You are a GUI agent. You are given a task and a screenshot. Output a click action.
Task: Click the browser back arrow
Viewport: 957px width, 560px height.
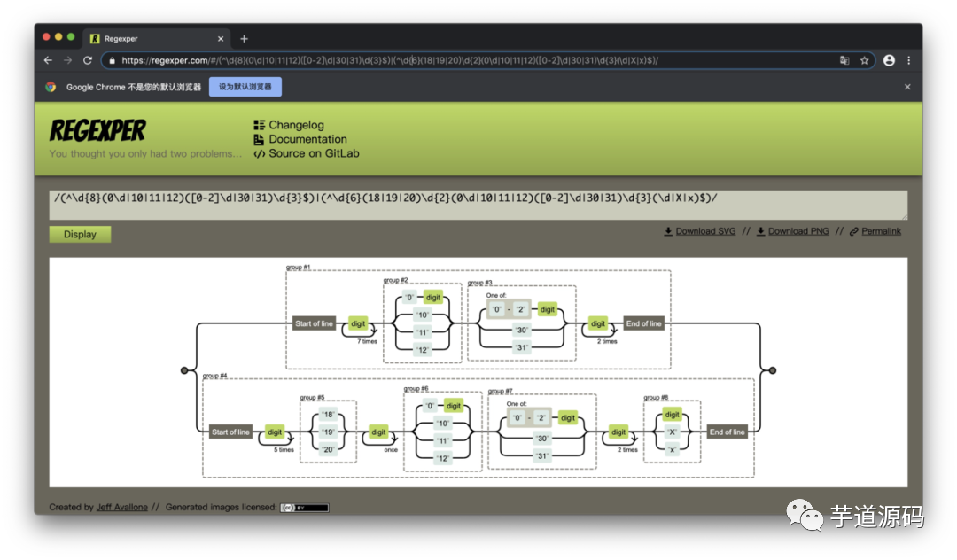tap(48, 60)
